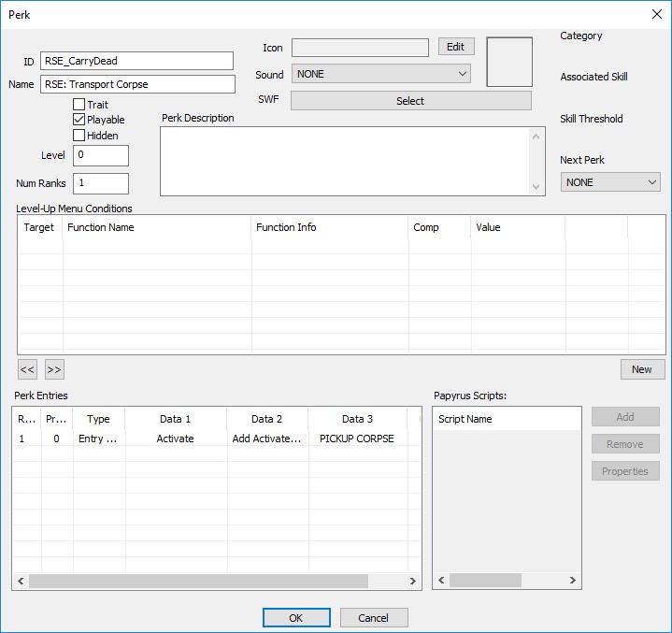Click Papyrus Scripts scroll left arrow
672x633 pixels.
[x=441, y=581]
